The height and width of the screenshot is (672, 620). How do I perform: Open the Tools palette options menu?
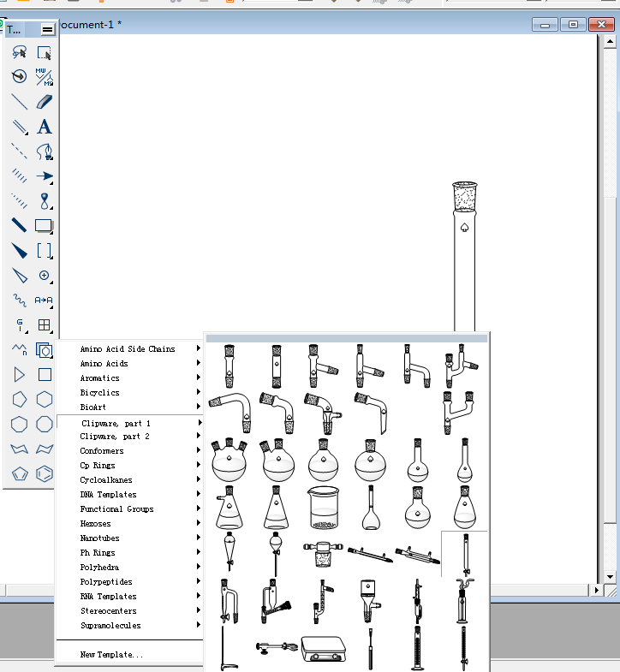pyautogui.click(x=47, y=29)
